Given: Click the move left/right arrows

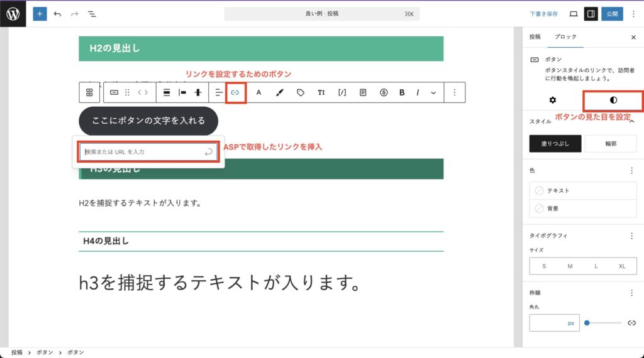Looking at the screenshot, I should [x=143, y=93].
